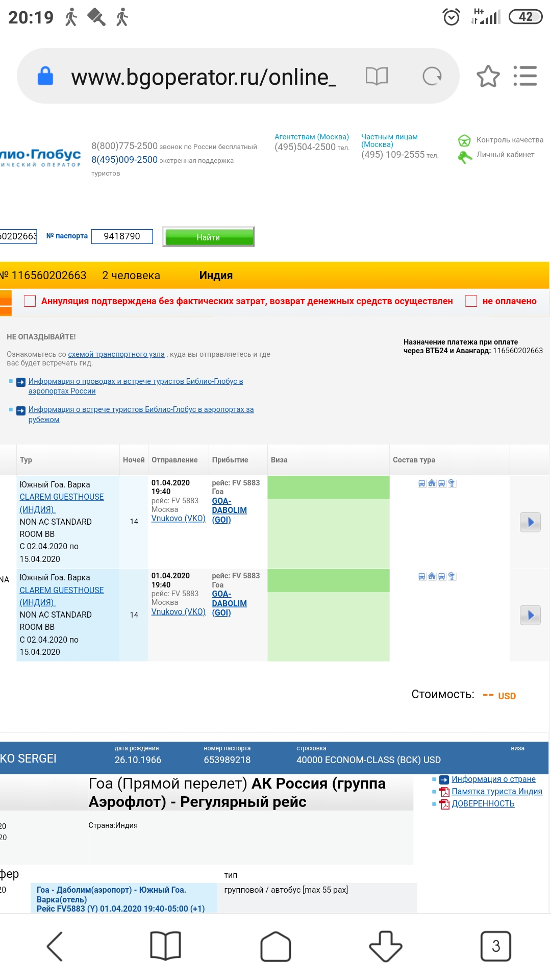Image resolution: width=551 pixels, height=980 pixels.
Task: Open bookmarks book icon in bottom bar
Action: pos(165,946)
